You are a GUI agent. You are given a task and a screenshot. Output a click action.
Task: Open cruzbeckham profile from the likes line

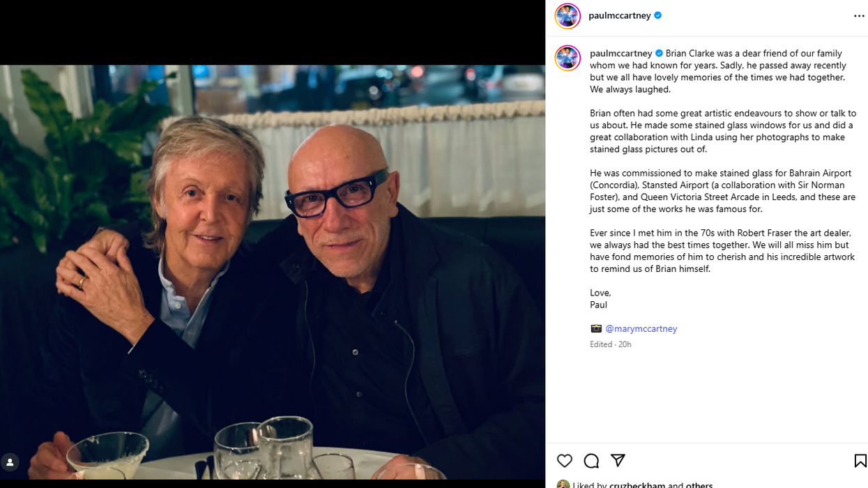pyautogui.click(x=637, y=485)
